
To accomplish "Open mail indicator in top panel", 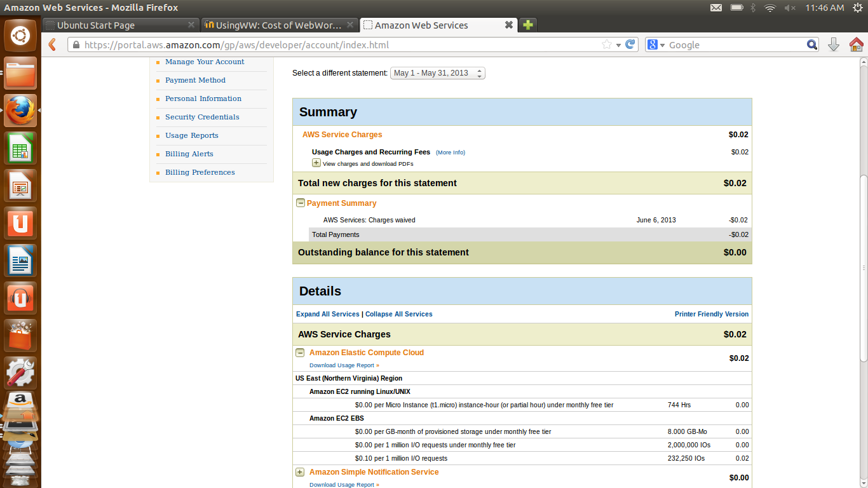I will [x=716, y=8].
